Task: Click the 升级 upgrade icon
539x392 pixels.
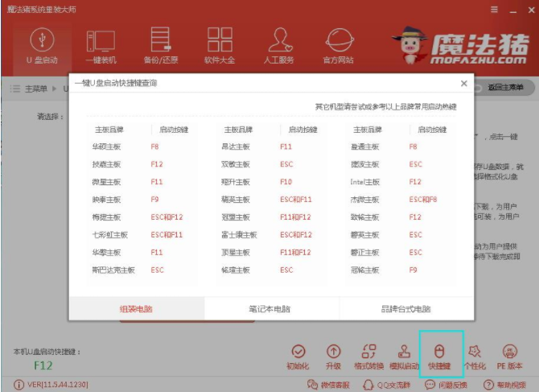Action: 334,356
